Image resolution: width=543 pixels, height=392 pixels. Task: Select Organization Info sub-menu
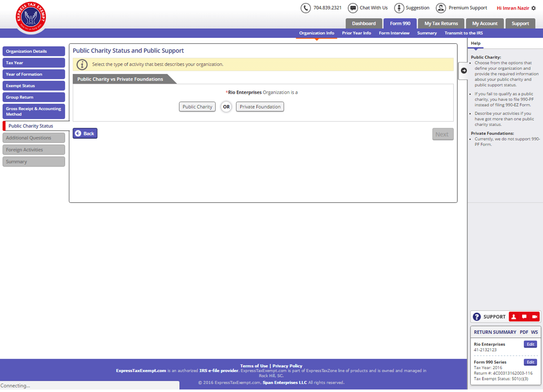pyautogui.click(x=317, y=33)
